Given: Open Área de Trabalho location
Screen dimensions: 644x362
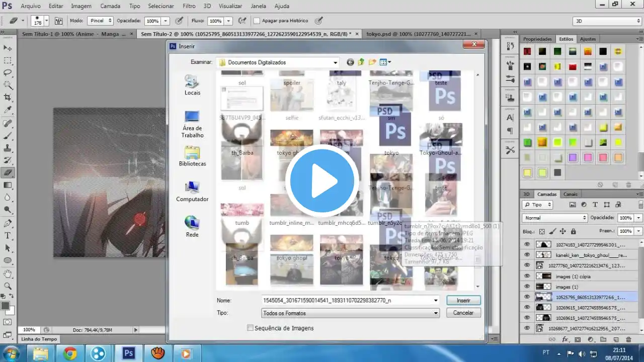Looking at the screenshot, I should pos(192,124).
